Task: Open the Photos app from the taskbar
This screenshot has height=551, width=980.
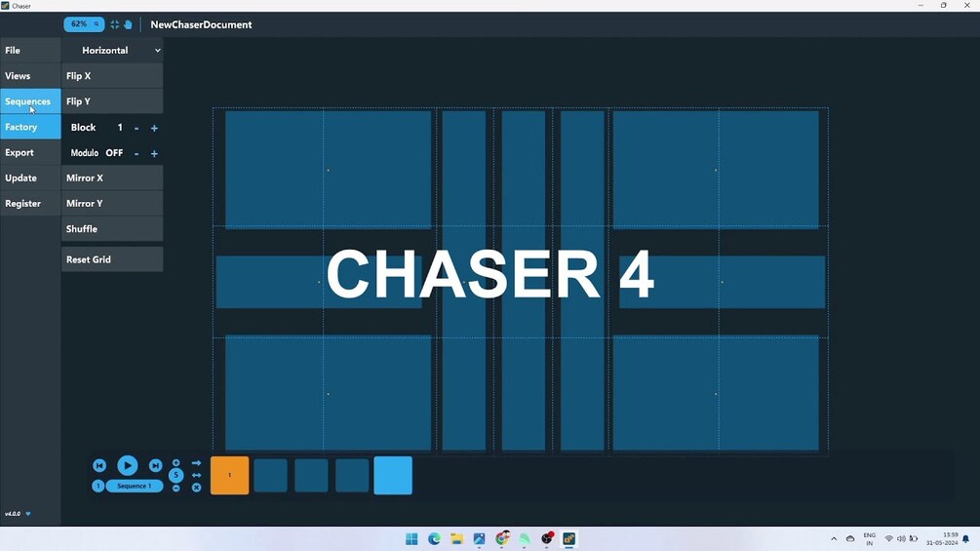Action: click(x=480, y=539)
